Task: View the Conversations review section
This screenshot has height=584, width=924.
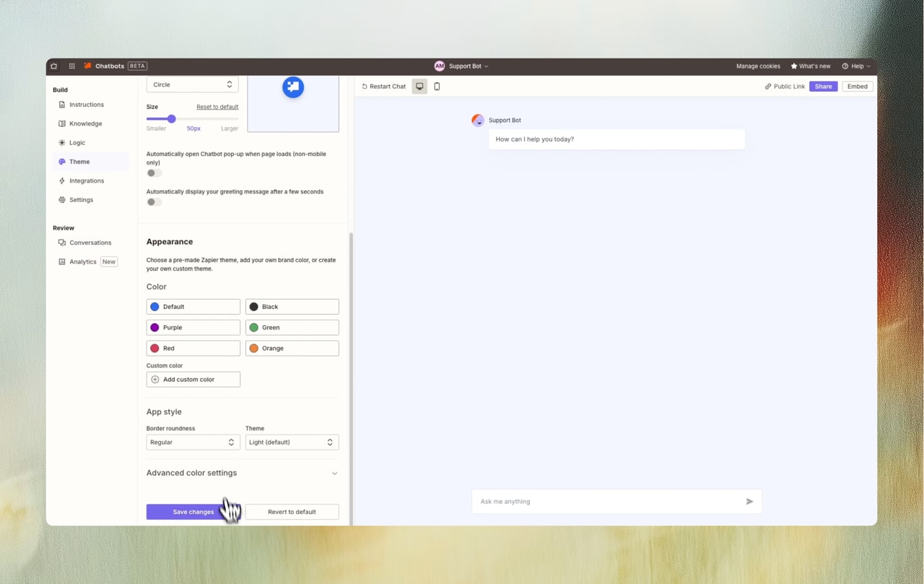Action: pyautogui.click(x=89, y=243)
